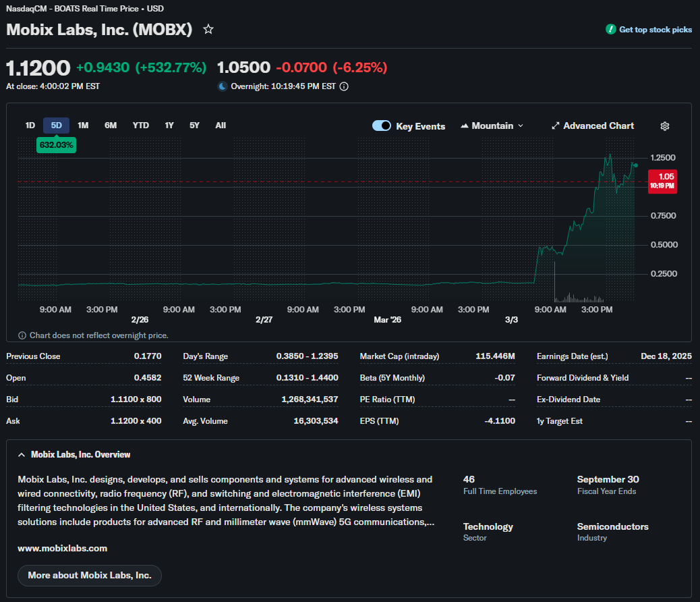
Task: Click the overnight price info icon
Action: tap(344, 86)
